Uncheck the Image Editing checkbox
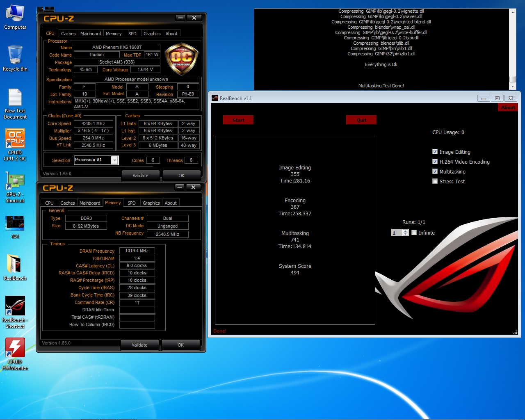 pos(435,152)
